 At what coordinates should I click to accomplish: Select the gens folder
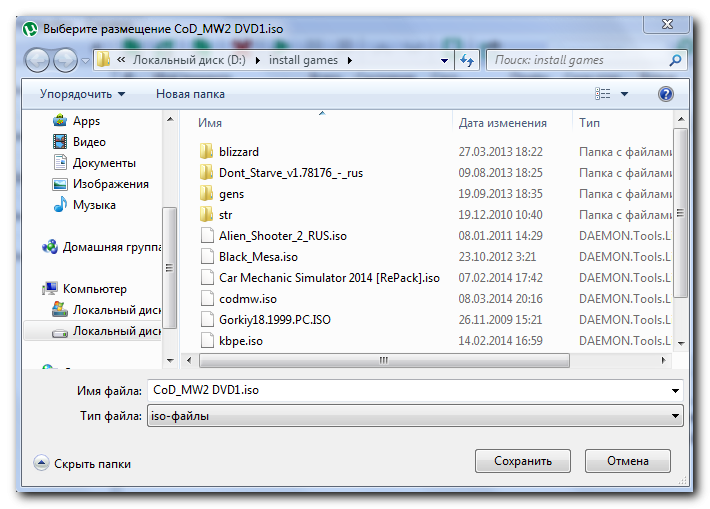pyautogui.click(x=231, y=194)
